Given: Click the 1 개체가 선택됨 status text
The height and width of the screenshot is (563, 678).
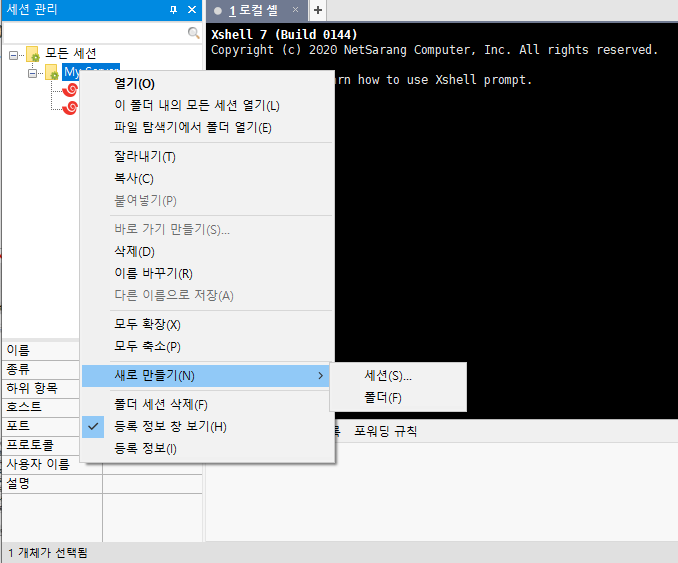Looking at the screenshot, I should (x=48, y=553).
